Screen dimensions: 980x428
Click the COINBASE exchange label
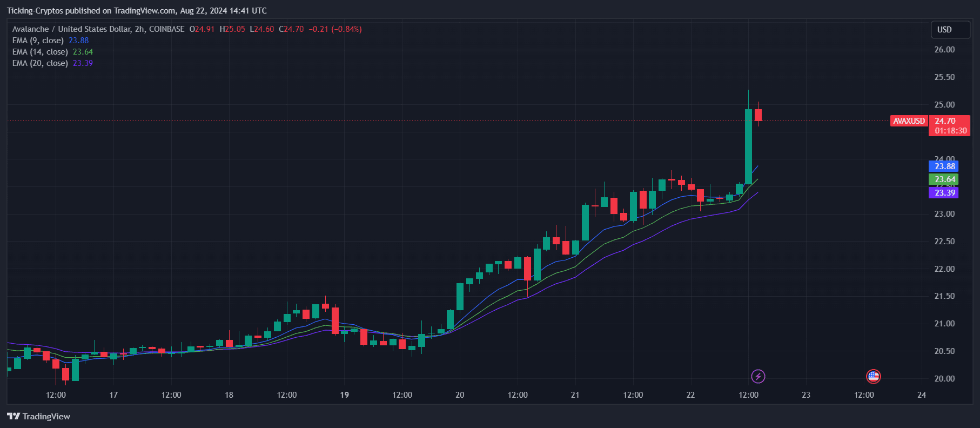[167, 29]
